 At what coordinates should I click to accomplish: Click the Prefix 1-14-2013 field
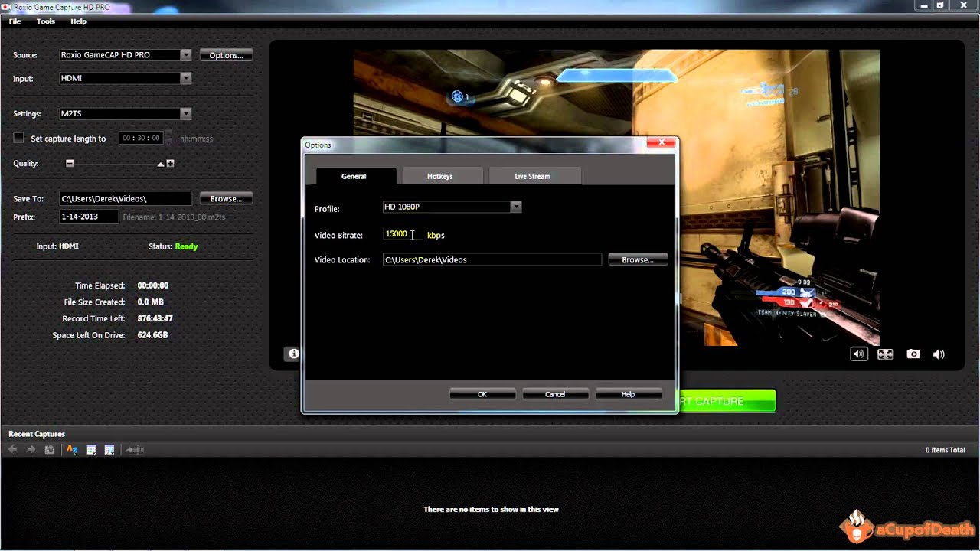89,217
